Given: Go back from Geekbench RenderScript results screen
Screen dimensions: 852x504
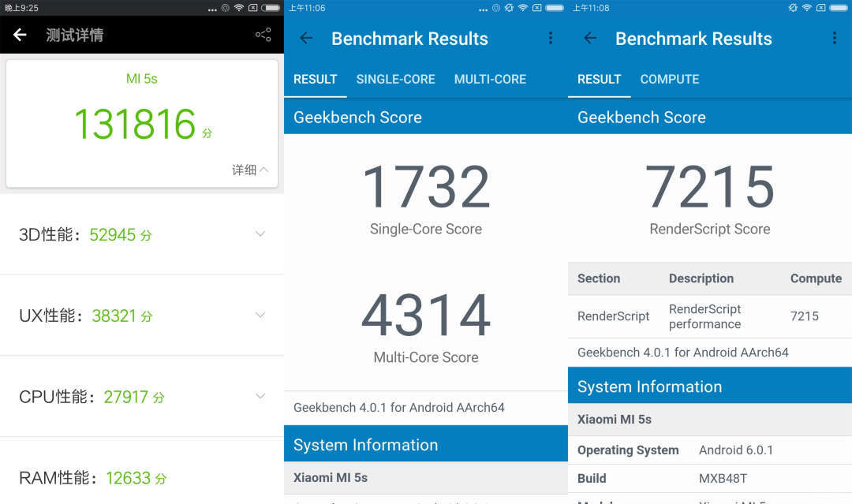Looking at the screenshot, I should [x=589, y=38].
